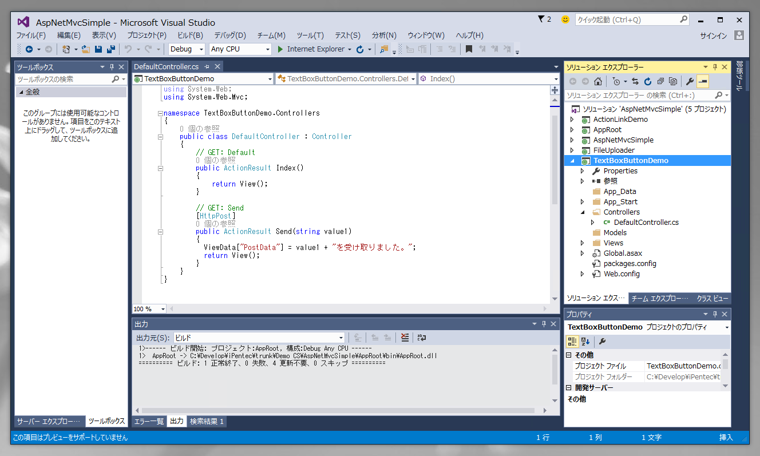Click the Clear All icon in Output panel
This screenshot has width=760, height=456.
pyautogui.click(x=405, y=337)
